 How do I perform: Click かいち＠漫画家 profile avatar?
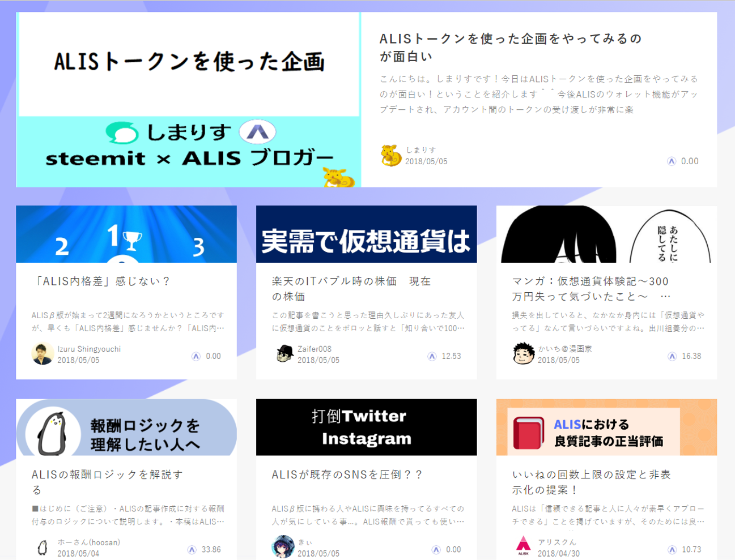[x=524, y=354]
